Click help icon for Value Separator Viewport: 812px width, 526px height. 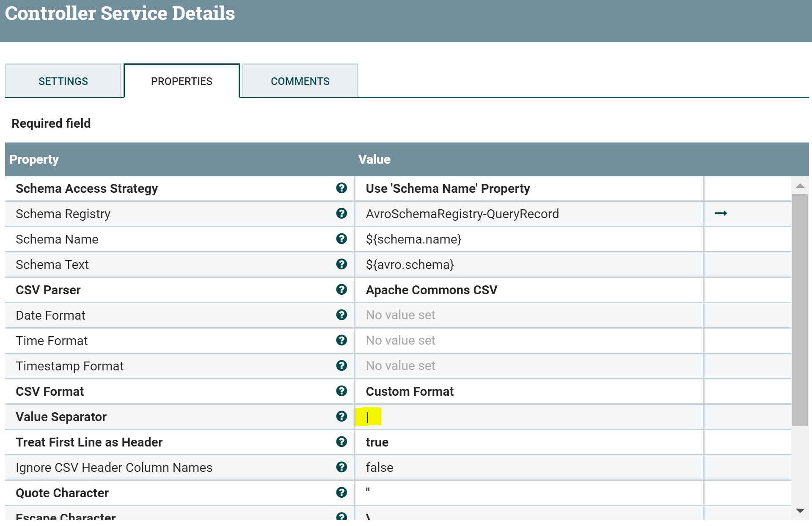(x=341, y=416)
